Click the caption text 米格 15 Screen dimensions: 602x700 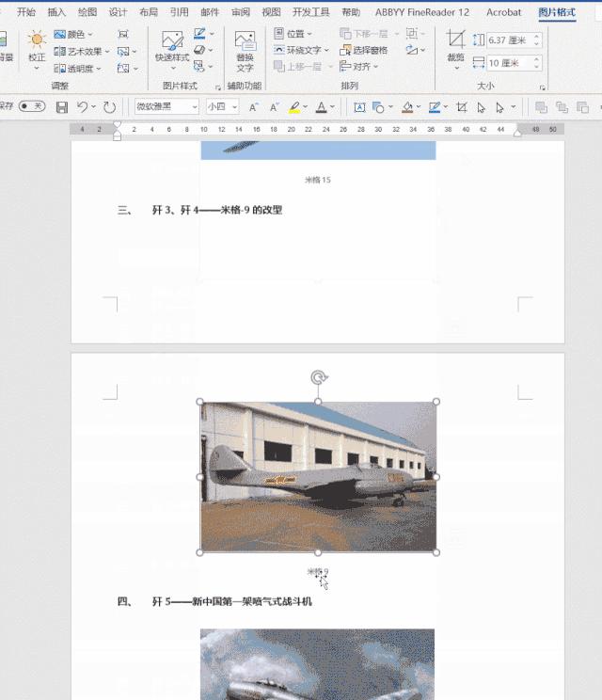(x=318, y=180)
